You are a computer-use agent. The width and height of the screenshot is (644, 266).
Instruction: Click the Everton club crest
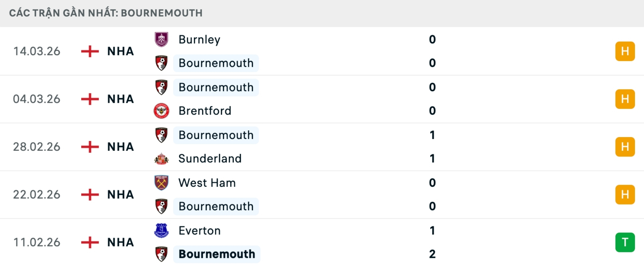(161, 231)
